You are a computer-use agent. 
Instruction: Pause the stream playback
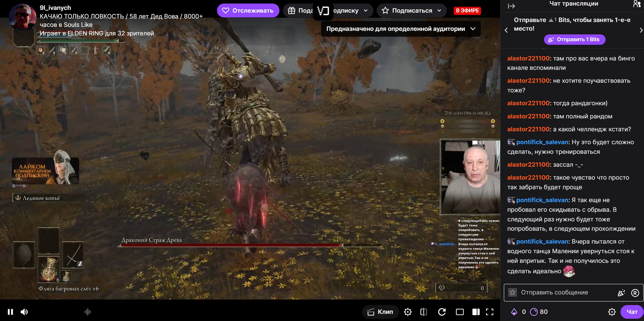point(10,312)
